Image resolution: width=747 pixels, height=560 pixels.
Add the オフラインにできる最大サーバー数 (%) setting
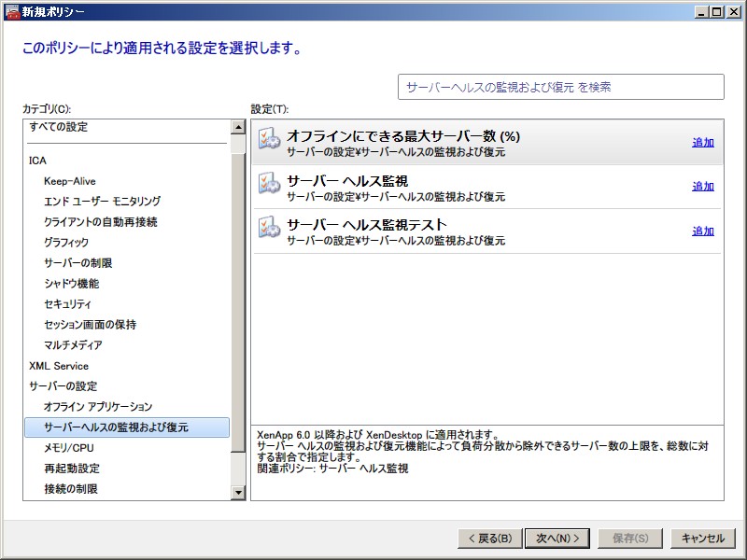coord(702,143)
